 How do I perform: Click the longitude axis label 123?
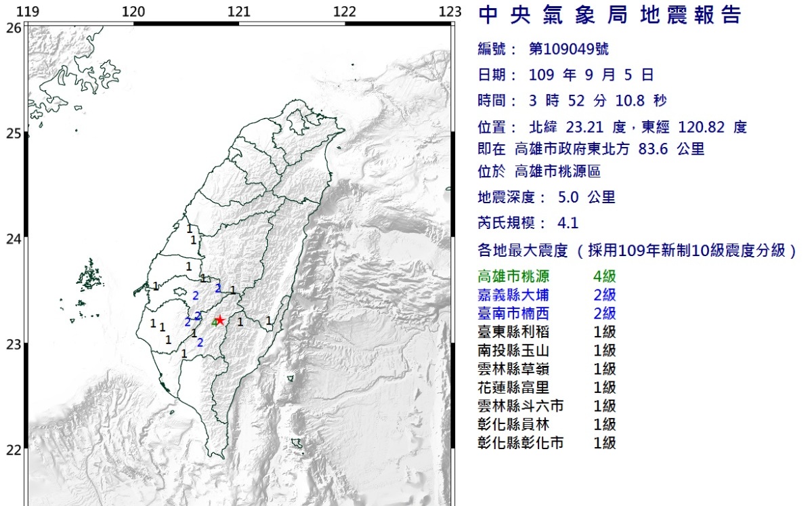[450, 11]
